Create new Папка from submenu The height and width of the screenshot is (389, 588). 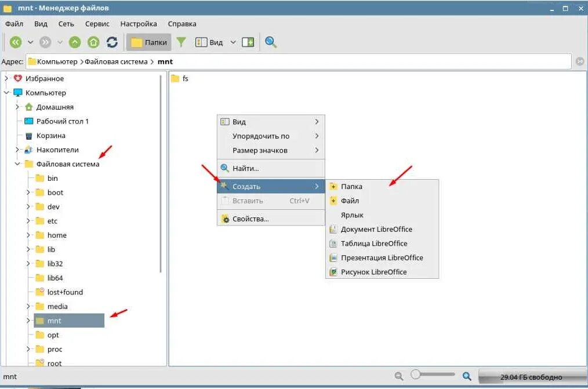point(382,186)
